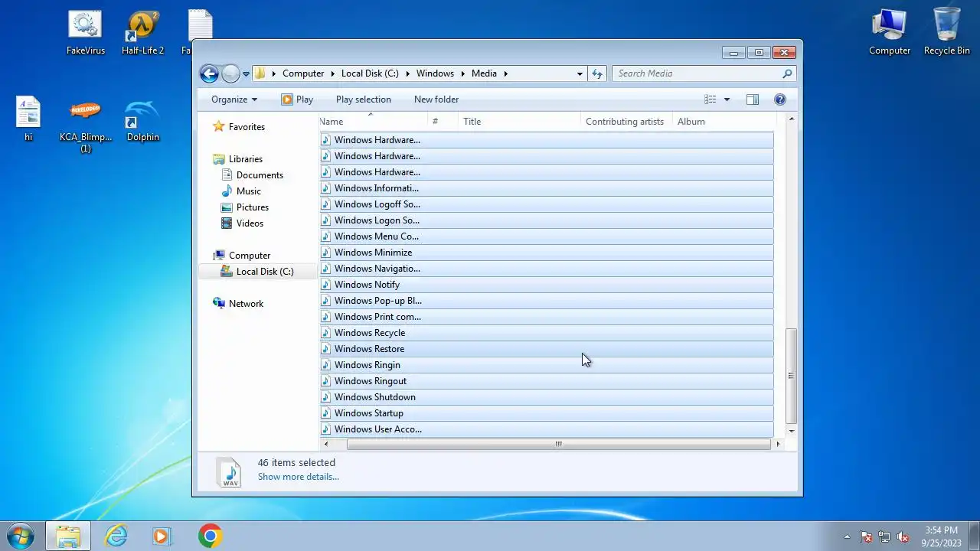Image resolution: width=980 pixels, height=551 pixels.
Task: Toggle the preview pane icon
Action: pyautogui.click(x=753, y=99)
